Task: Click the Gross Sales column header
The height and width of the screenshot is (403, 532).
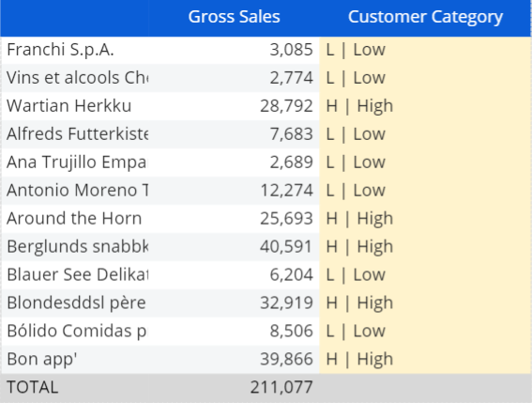Action: click(234, 17)
